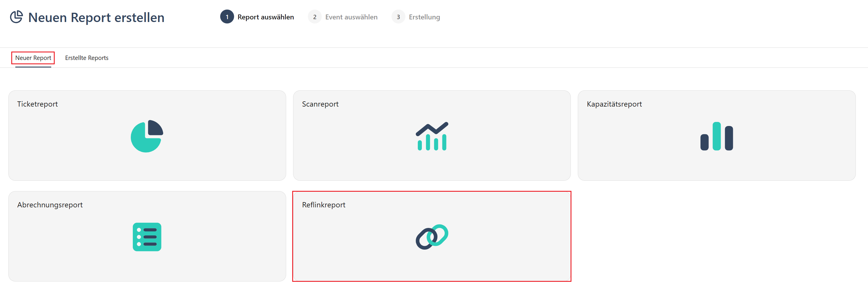868x298 pixels.
Task: Click the Abrechnungsreport card title
Action: tap(50, 205)
